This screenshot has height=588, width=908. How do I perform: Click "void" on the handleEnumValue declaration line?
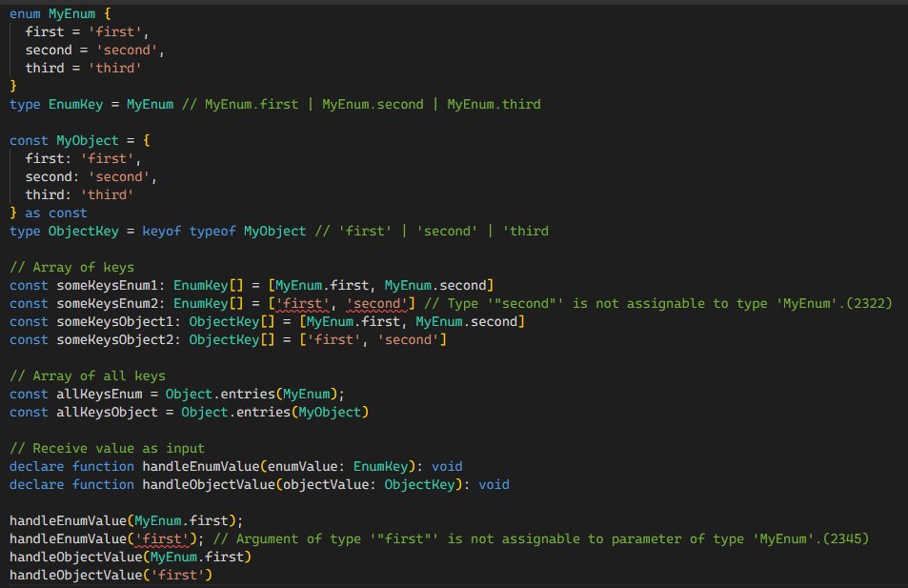pyautogui.click(x=447, y=466)
